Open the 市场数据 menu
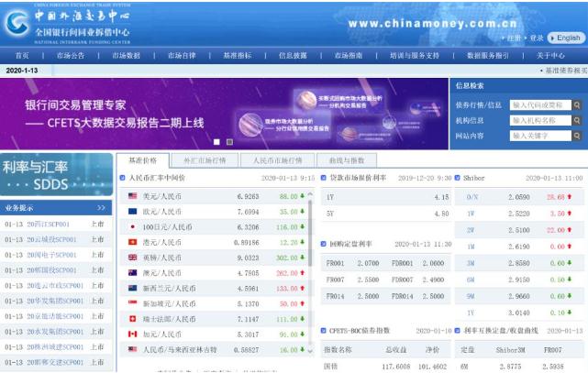 (126, 55)
